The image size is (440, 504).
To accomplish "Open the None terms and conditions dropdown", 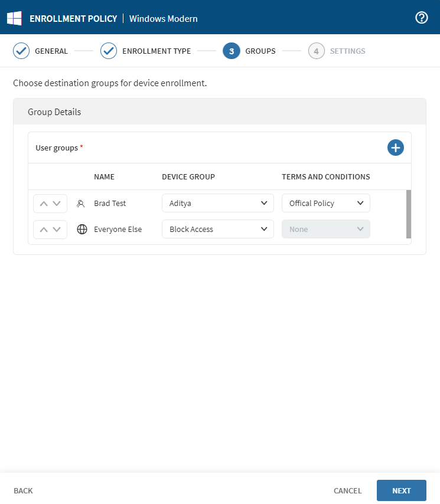I will pos(325,230).
